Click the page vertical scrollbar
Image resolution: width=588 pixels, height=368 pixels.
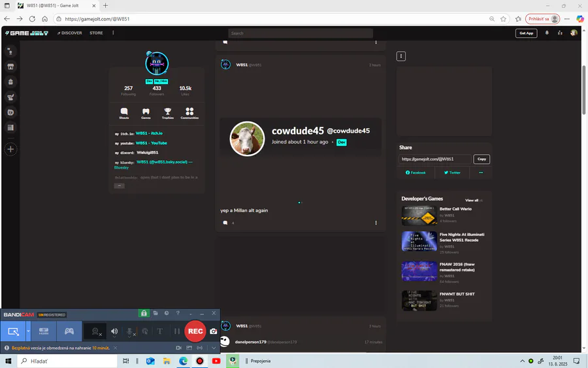tap(584, 90)
